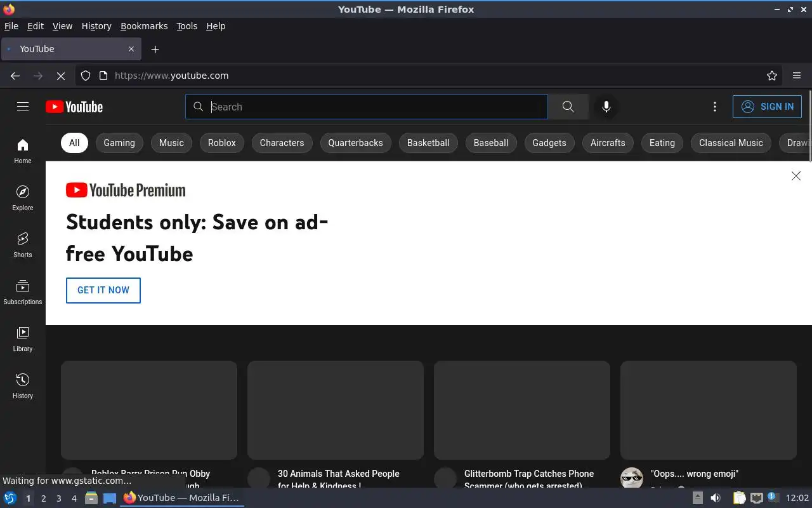Click the Glitterbomb Trap Catches Phone video title
The image size is (812, 508).
pyautogui.click(x=529, y=479)
